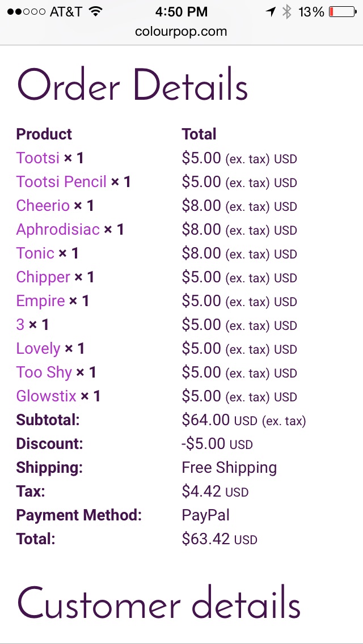Open the product link named 3

coord(20,325)
